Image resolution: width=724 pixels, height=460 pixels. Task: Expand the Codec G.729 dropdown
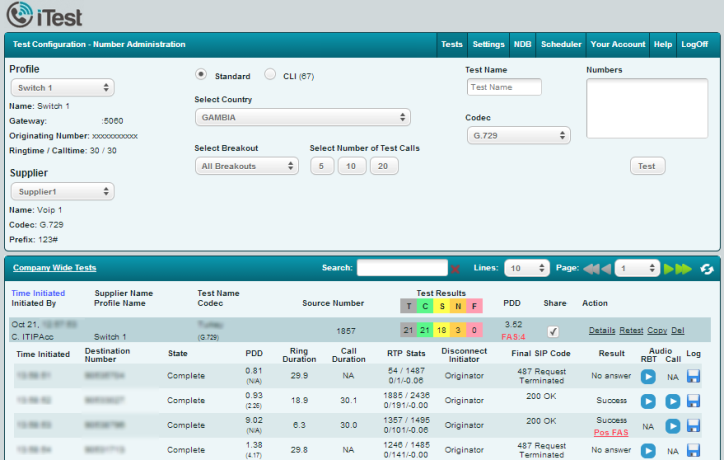(518, 135)
